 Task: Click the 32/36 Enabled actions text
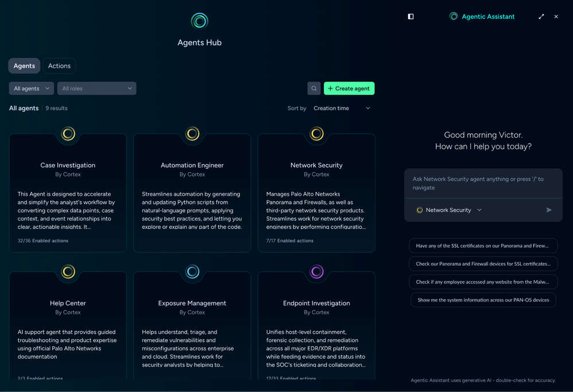pos(42,240)
